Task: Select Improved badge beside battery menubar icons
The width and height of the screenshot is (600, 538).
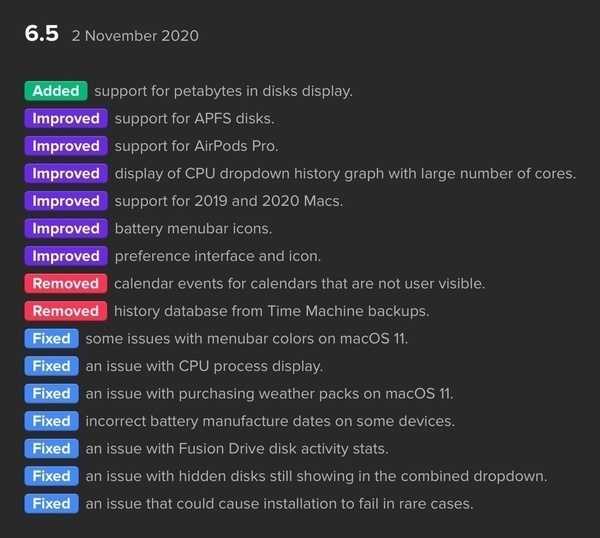Action: click(66, 228)
